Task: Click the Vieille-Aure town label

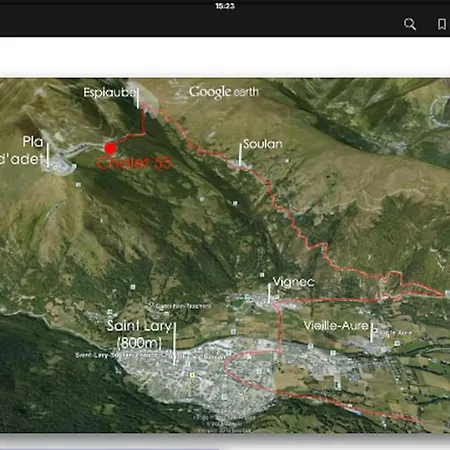Action: 336,325
